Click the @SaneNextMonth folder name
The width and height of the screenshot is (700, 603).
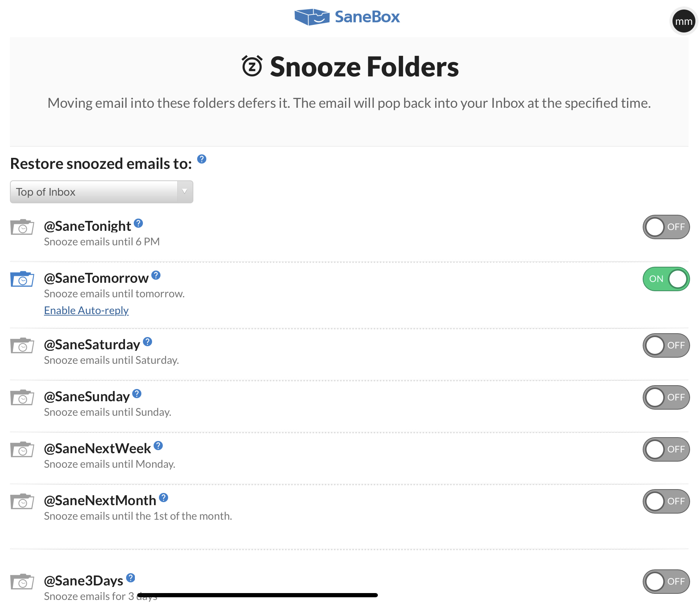click(100, 500)
